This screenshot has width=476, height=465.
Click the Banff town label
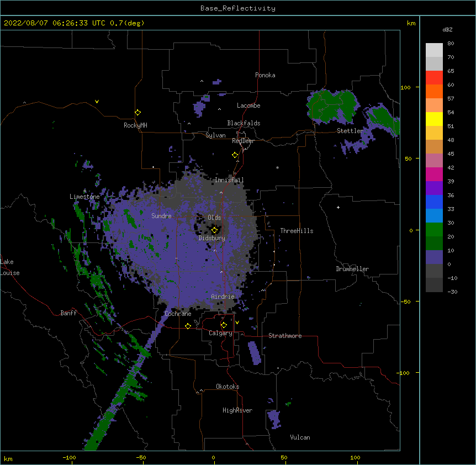point(68,313)
